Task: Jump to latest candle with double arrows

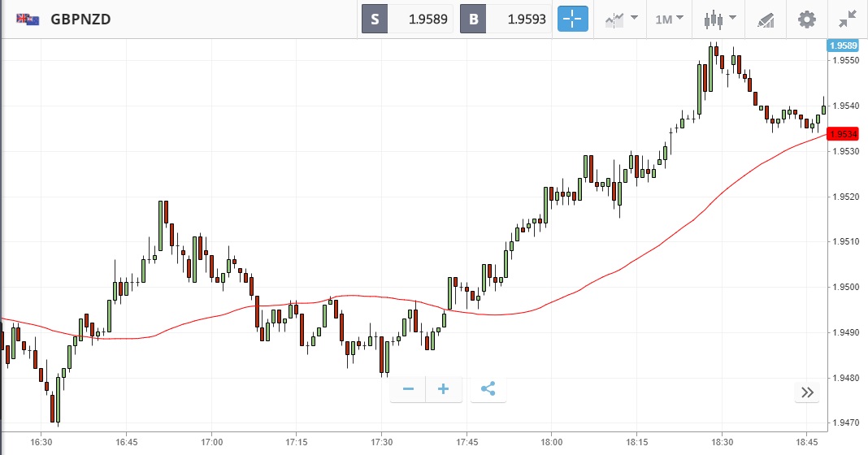Action: coord(807,392)
